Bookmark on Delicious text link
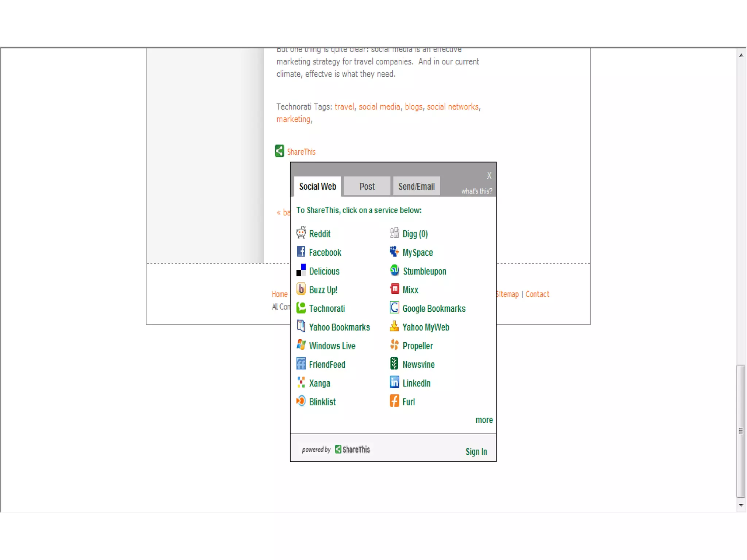Viewport: 747px width, 560px height. coord(324,271)
